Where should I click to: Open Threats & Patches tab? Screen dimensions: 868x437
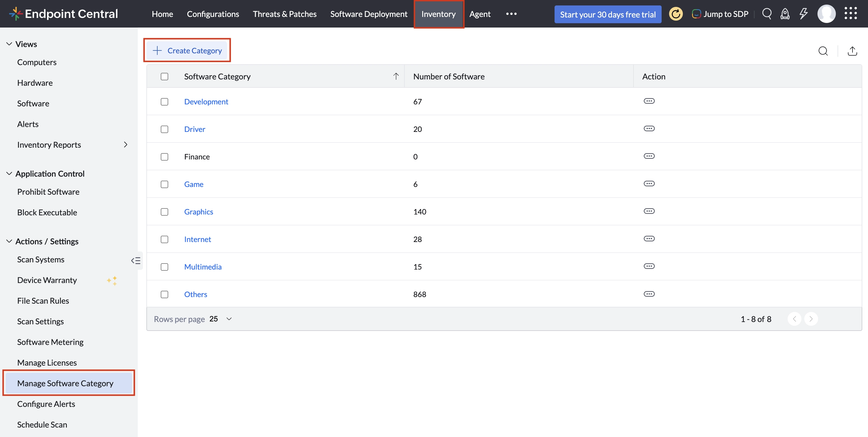[x=285, y=14]
